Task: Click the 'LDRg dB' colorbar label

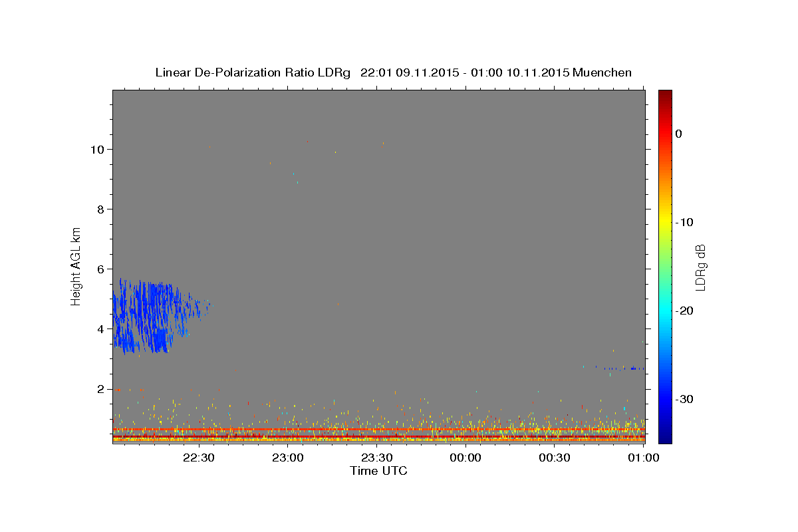Action: pos(700,267)
